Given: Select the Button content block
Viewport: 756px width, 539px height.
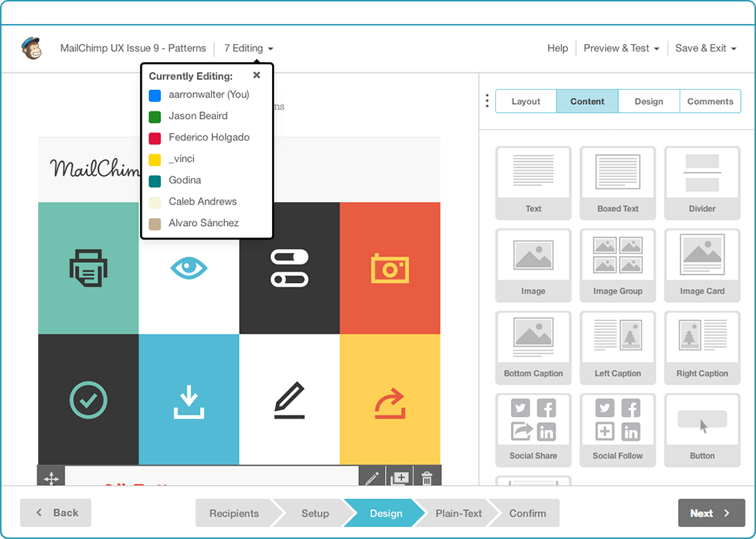Looking at the screenshot, I should coord(702,430).
